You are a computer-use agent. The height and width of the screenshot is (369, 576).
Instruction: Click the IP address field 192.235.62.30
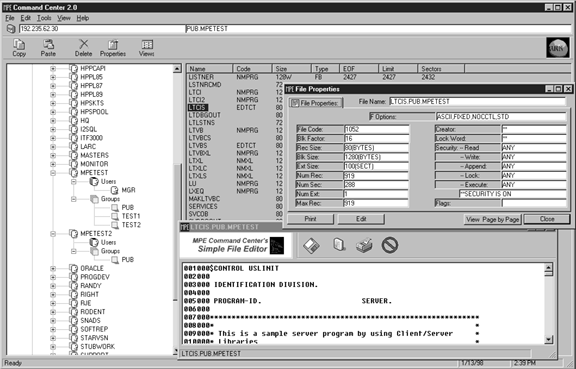point(101,29)
